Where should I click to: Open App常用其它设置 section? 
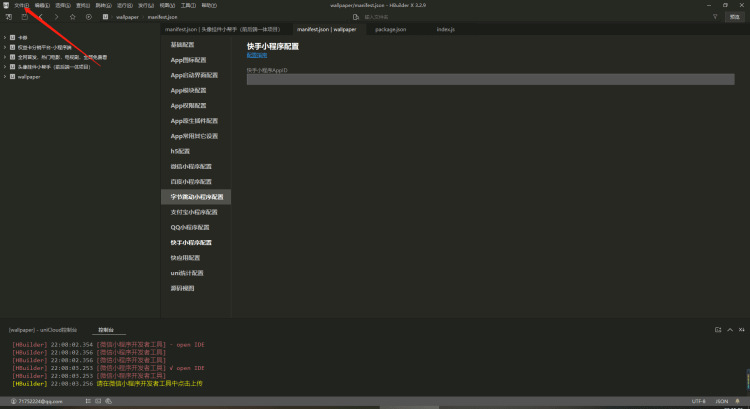point(194,136)
